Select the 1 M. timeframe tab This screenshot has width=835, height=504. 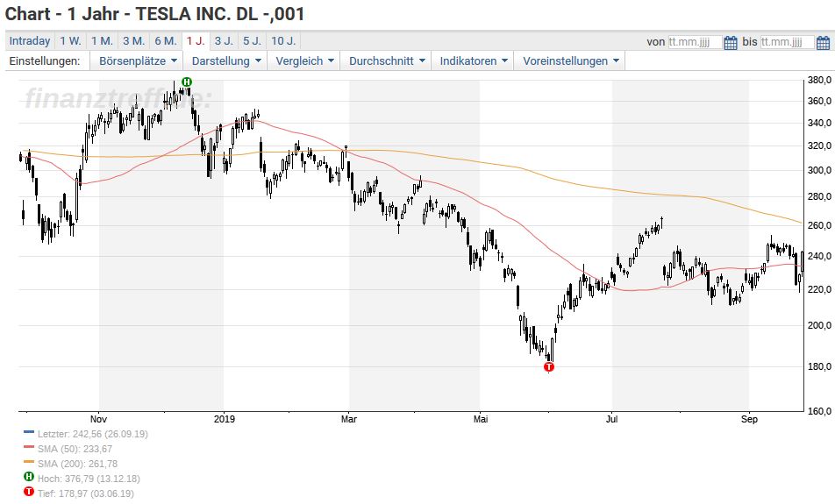[102, 41]
